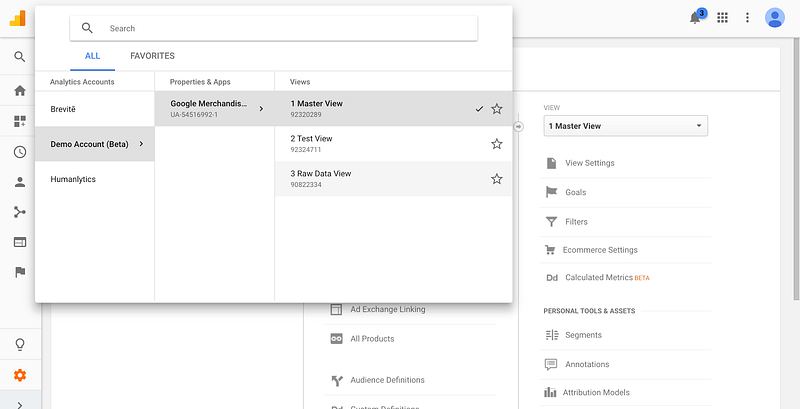This screenshot has height=409, width=800.
Task: Select the Humanlytics account
Action: (x=94, y=180)
